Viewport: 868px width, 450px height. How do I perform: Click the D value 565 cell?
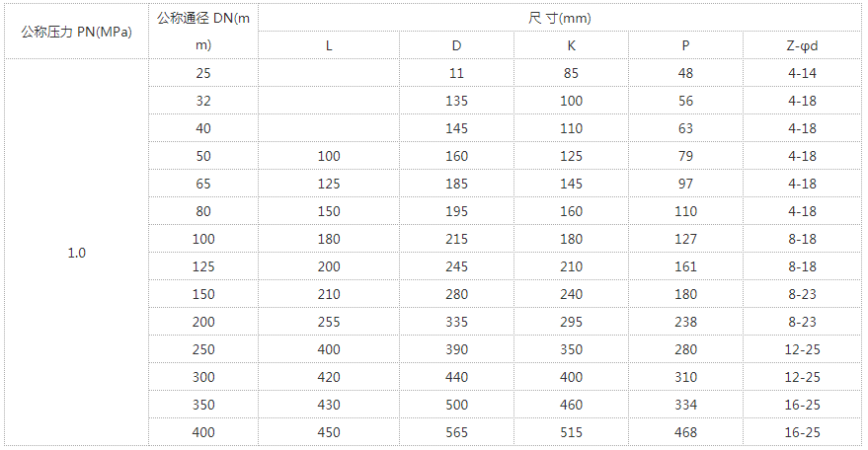(456, 432)
